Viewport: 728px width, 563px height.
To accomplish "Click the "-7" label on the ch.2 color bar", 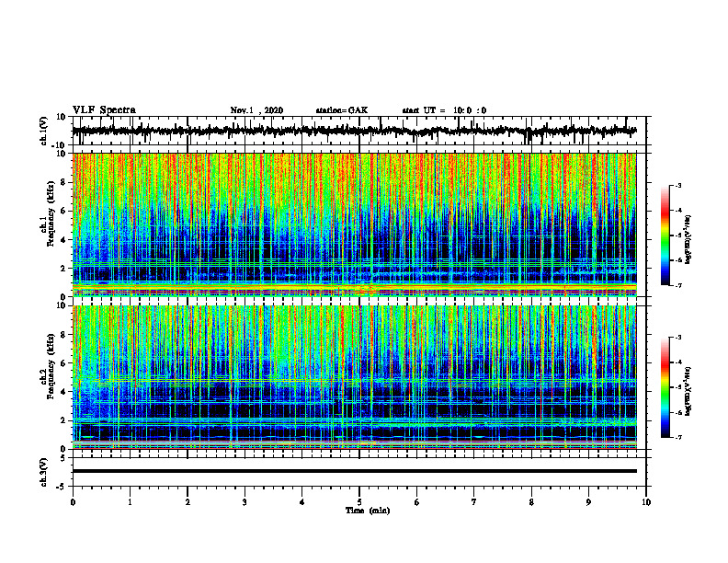I will 677,437.
